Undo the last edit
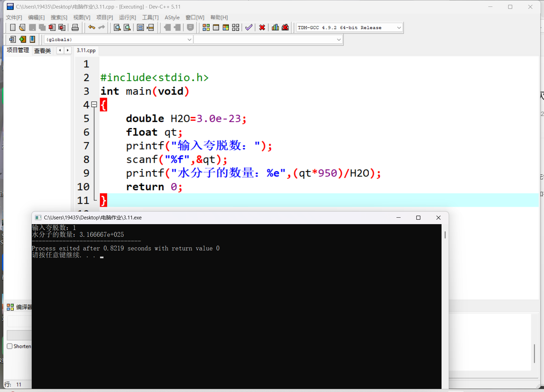Image resolution: width=544 pixels, height=392 pixels. point(92,28)
